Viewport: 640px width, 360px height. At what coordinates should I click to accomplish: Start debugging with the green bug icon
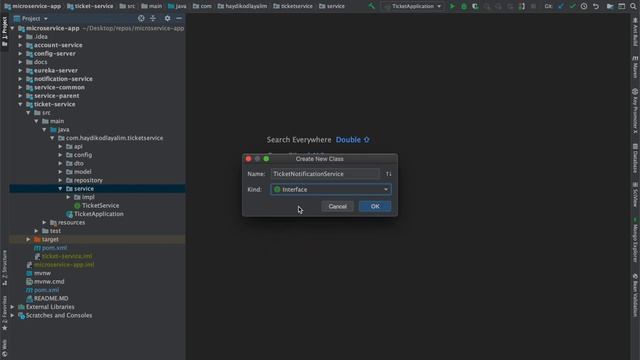464,6
